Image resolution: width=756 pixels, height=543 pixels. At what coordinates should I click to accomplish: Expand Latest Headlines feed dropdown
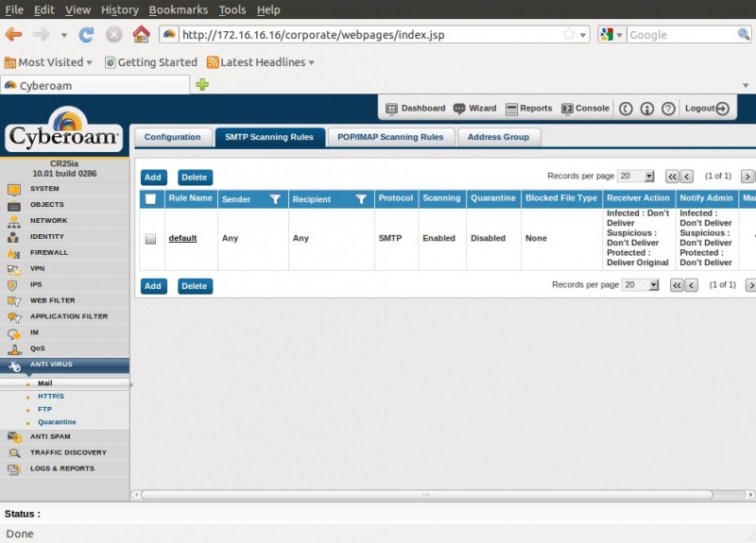point(312,62)
